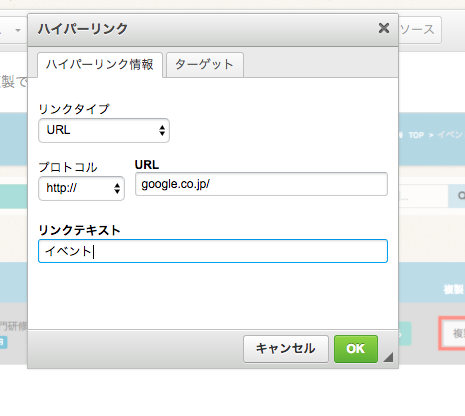
Task: Switch to the ターゲット tab
Action: coord(205,65)
